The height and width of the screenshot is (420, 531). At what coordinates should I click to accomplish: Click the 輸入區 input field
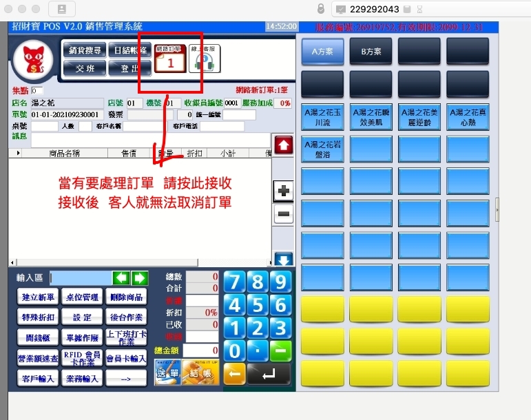point(81,278)
